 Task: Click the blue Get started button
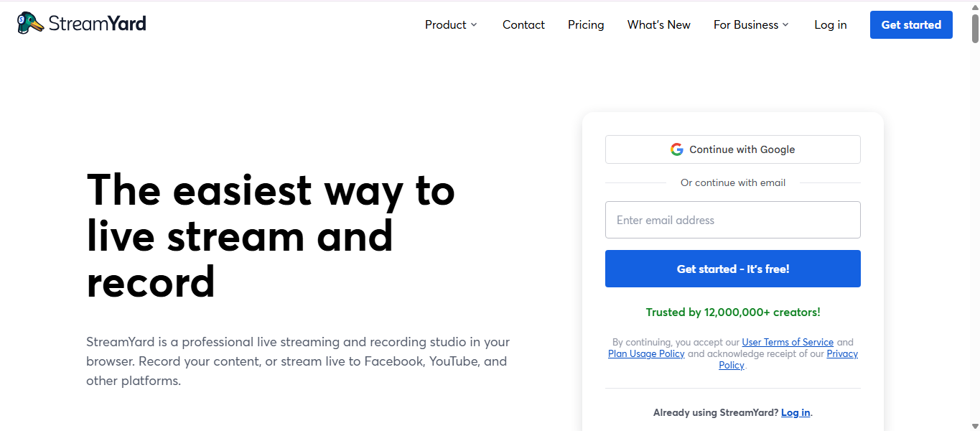(x=910, y=24)
